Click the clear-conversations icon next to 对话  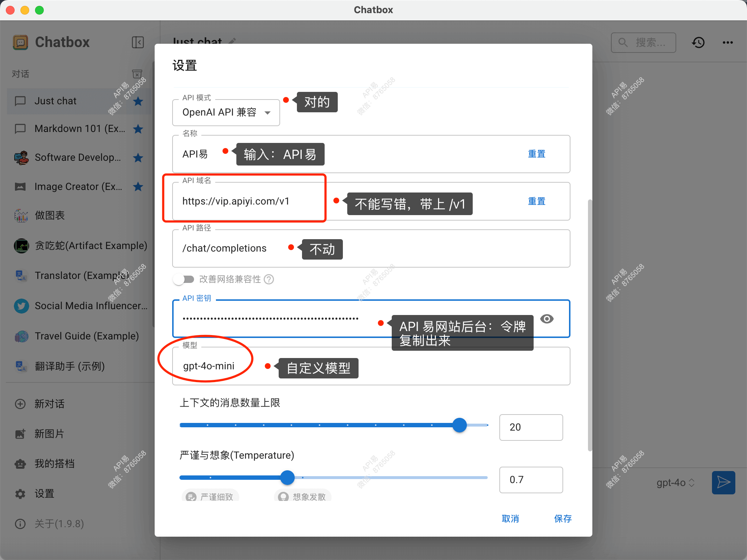coord(137,74)
